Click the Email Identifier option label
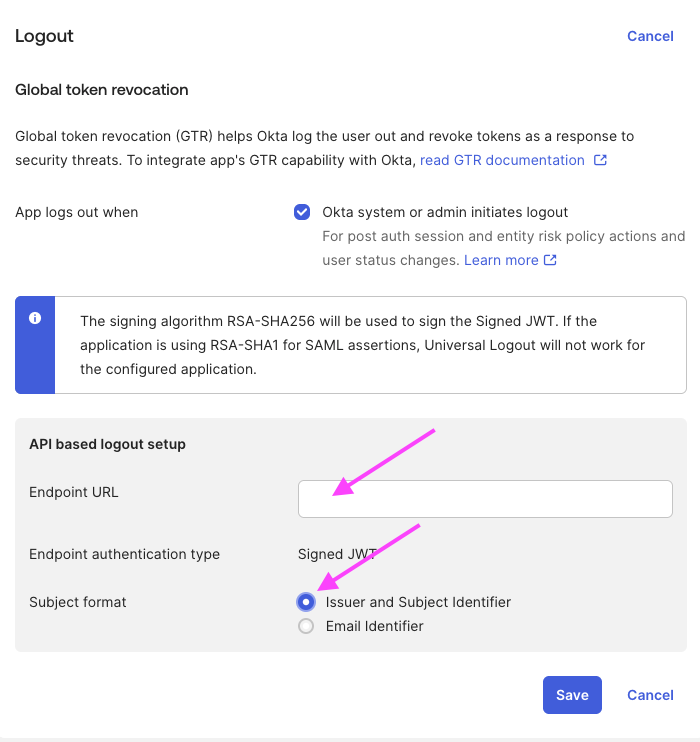Screen dimensions: 700x742 click(375, 626)
